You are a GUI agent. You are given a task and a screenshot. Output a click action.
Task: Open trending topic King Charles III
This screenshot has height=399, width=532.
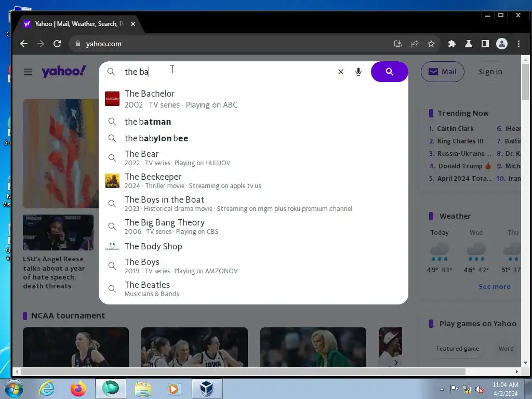click(460, 141)
